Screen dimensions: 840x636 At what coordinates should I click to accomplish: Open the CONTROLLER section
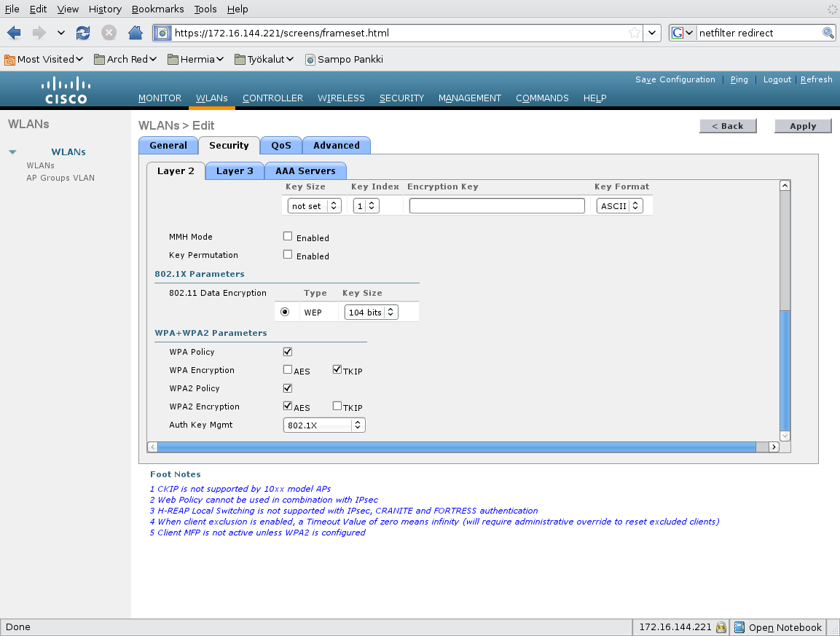pyautogui.click(x=272, y=98)
